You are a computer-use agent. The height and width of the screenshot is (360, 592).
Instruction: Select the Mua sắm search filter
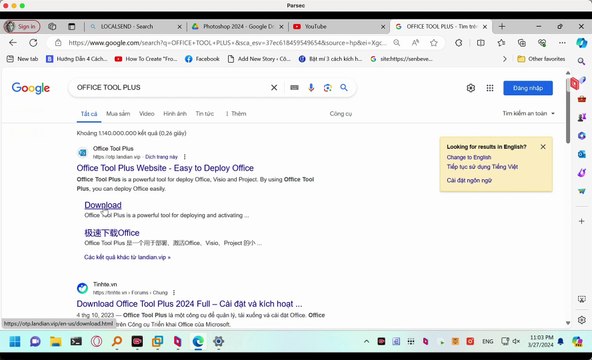118,114
